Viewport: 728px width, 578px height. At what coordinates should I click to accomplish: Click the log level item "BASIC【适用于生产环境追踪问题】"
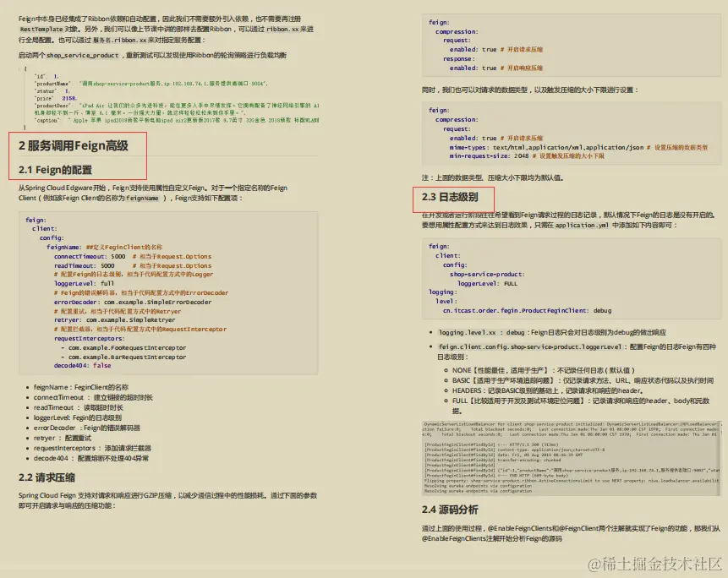click(x=583, y=380)
